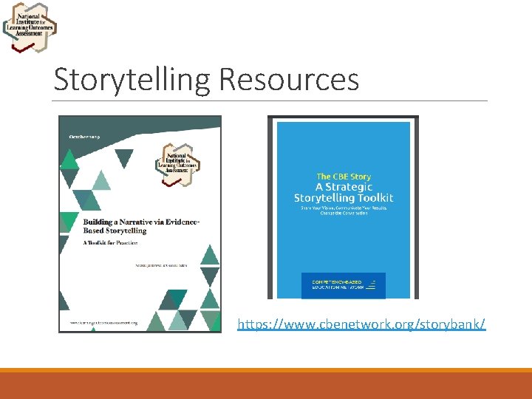Select the Evidence-Based Storytelling toolkit cover
The height and width of the screenshot is (399, 532).
pos(140,224)
